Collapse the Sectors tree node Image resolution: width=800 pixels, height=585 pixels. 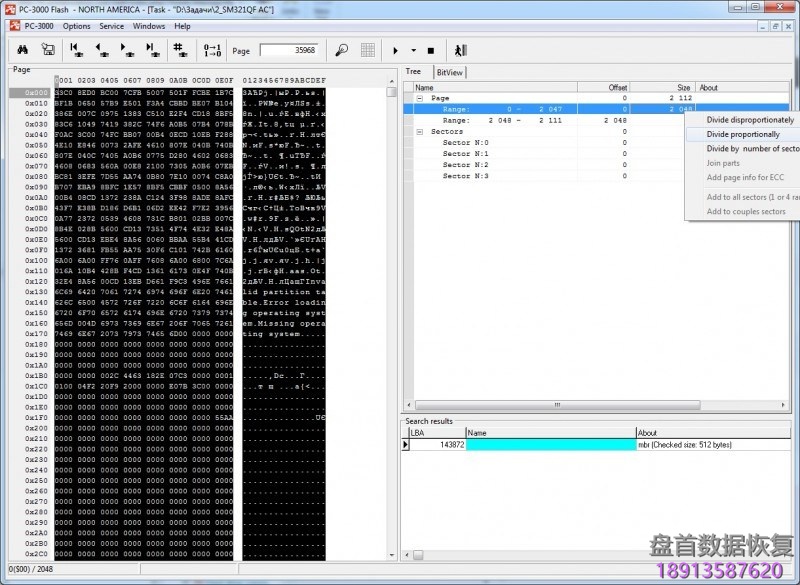tap(419, 131)
